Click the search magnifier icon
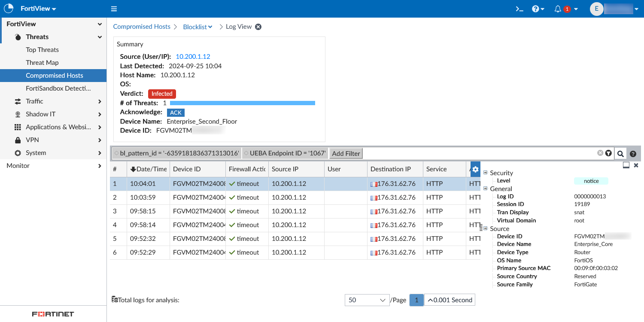 [x=620, y=154]
